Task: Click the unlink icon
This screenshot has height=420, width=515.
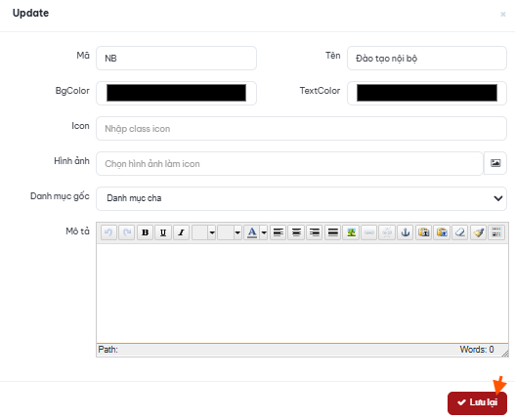Action: coord(387,232)
